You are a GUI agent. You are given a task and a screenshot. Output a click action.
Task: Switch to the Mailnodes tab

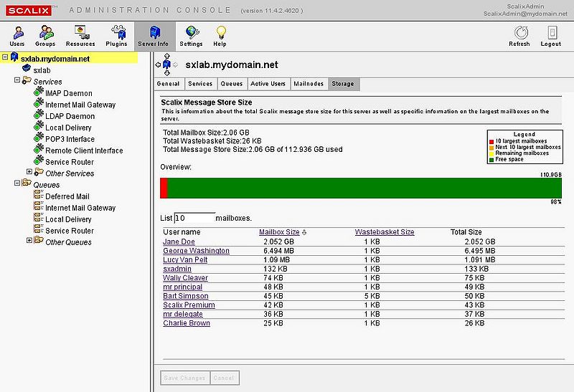(309, 84)
